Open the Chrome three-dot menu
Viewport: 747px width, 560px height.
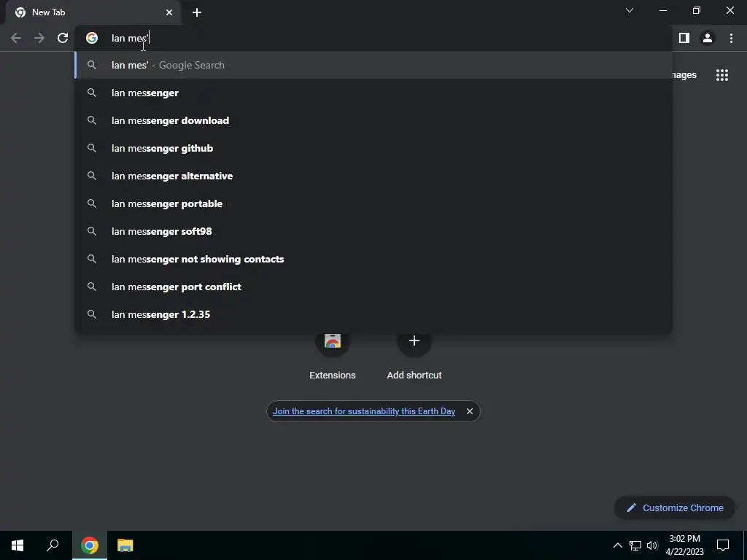pos(731,38)
